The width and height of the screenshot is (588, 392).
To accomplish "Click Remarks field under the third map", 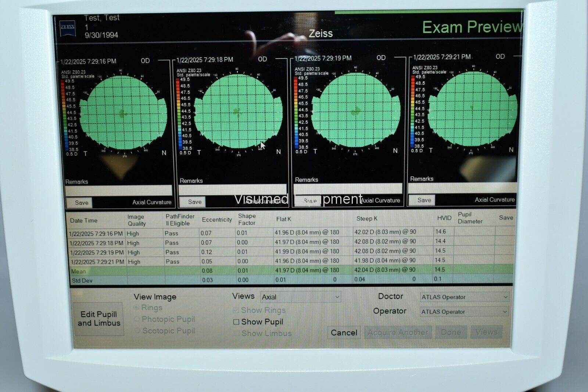I will tap(347, 188).
